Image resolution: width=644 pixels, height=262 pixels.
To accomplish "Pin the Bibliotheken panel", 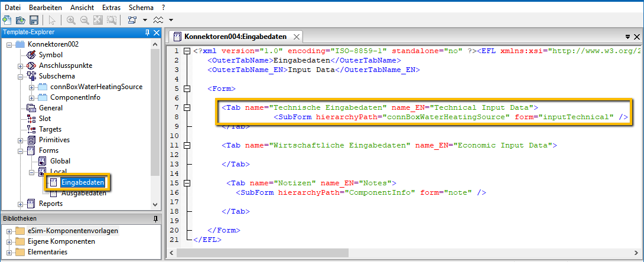I will coord(156,218).
